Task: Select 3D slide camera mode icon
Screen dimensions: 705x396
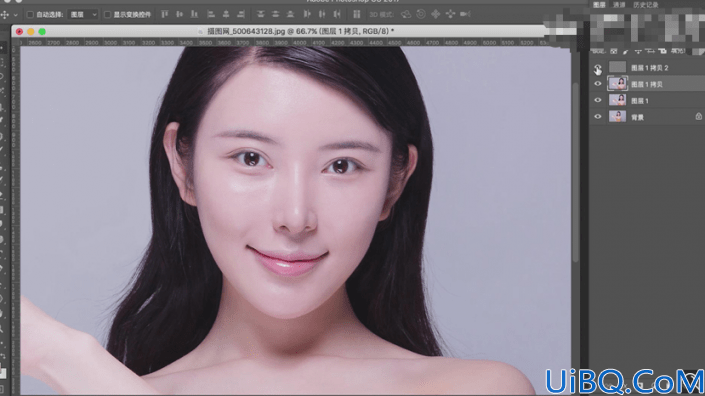Action: click(x=450, y=14)
